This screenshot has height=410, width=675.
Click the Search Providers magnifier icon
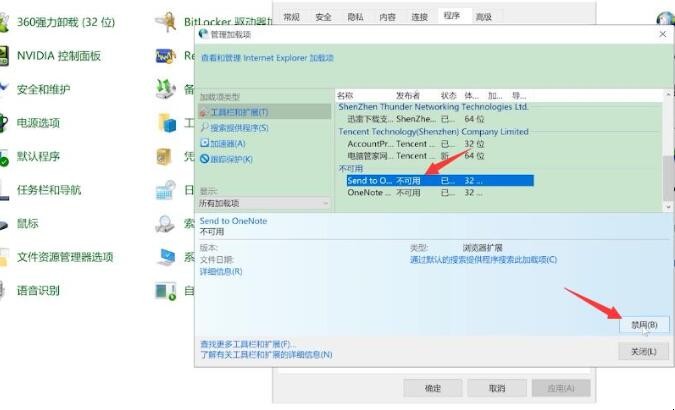click(204, 128)
